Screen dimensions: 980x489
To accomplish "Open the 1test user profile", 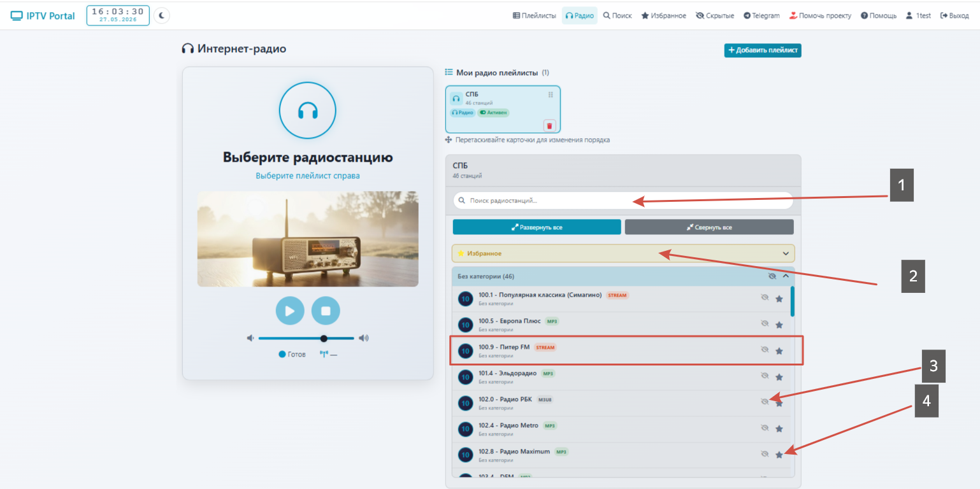I will pyautogui.click(x=918, y=16).
